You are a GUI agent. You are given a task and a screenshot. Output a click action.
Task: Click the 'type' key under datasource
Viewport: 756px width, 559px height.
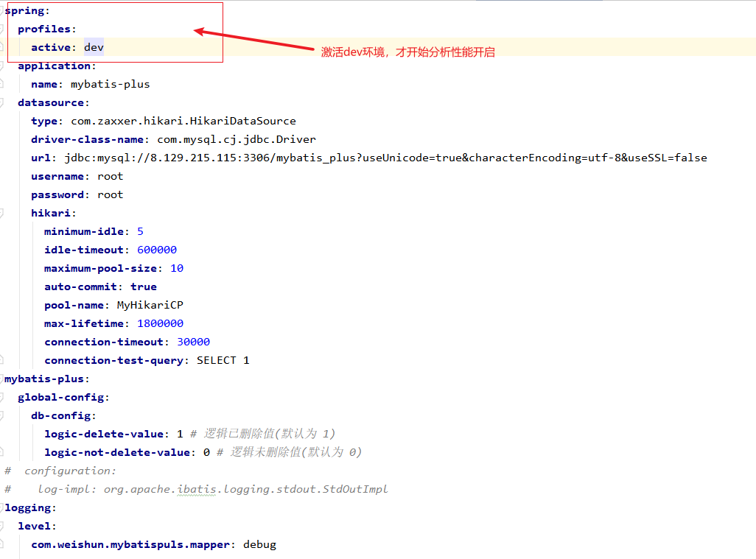point(44,121)
